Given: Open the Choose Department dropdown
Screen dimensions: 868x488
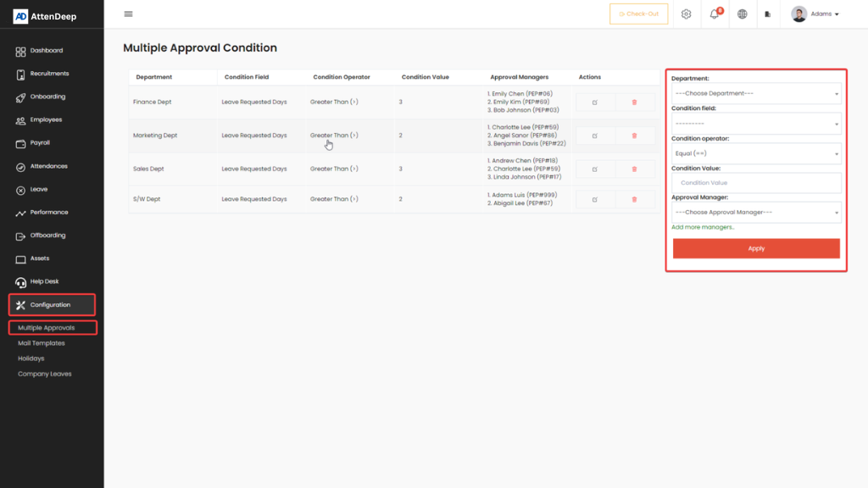Looking at the screenshot, I should [x=755, y=94].
